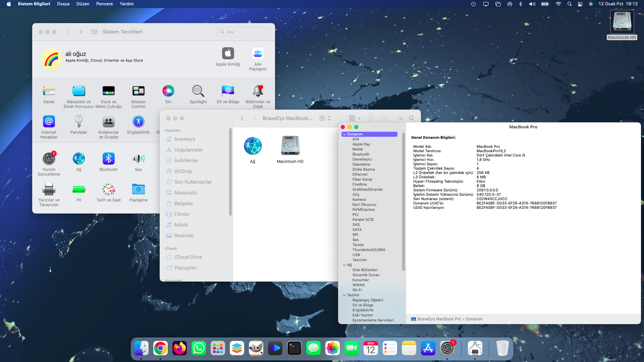
Task: Open Tarih ve Saat preferences
Action: tap(108, 189)
